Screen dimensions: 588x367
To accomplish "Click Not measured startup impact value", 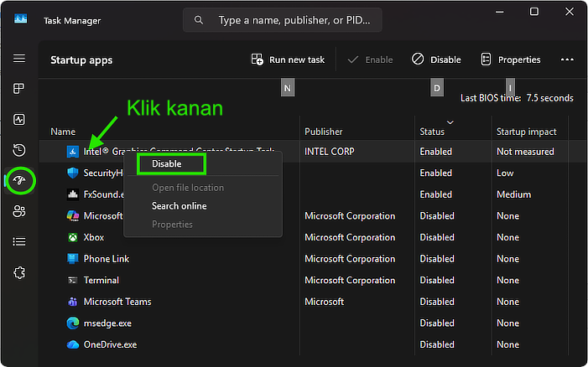I will 525,152.
